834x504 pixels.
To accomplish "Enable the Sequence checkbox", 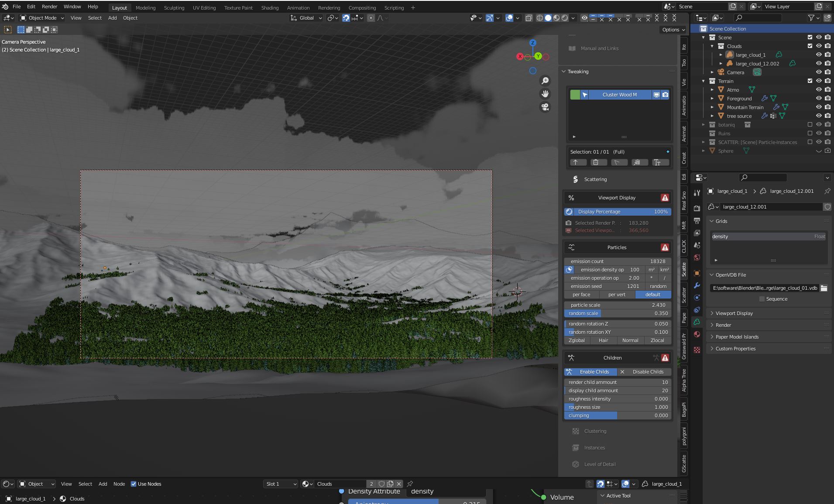I will click(762, 299).
